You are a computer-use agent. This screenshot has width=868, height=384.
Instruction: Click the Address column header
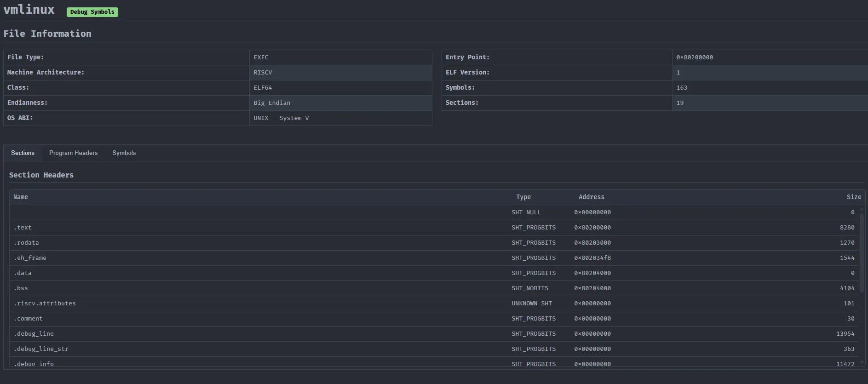pos(591,197)
